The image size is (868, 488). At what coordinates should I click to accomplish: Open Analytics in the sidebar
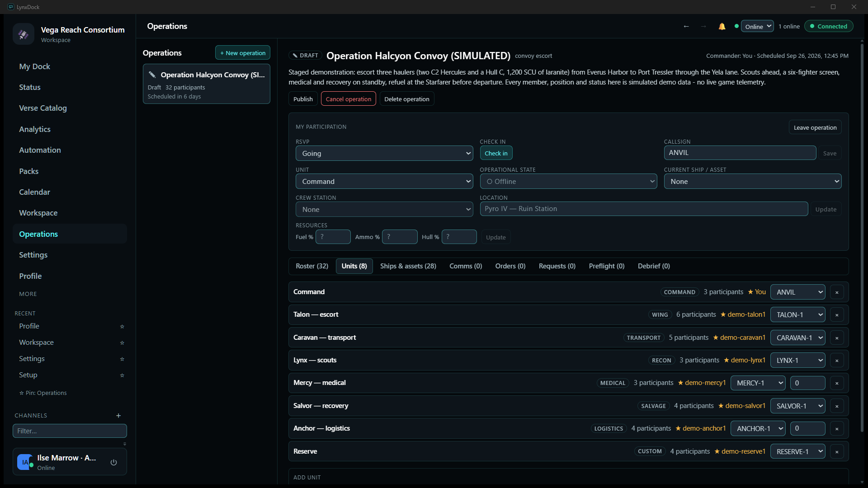pos(70,130)
